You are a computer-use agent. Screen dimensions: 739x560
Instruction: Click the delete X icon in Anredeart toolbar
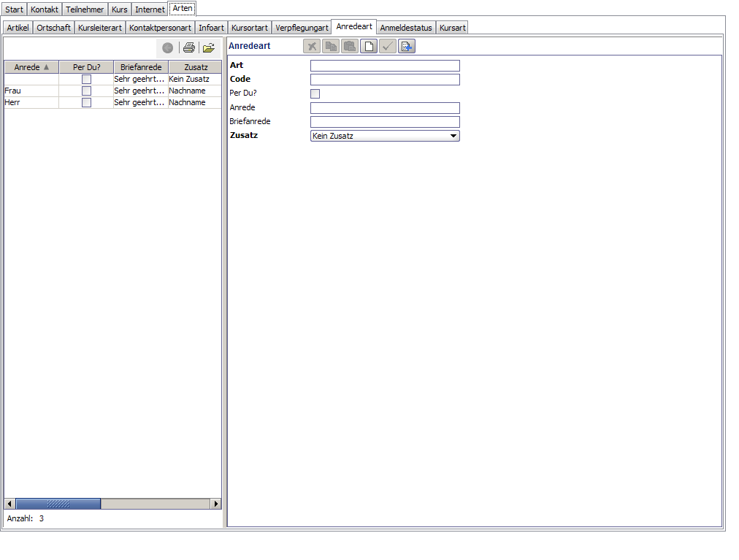pyautogui.click(x=312, y=46)
